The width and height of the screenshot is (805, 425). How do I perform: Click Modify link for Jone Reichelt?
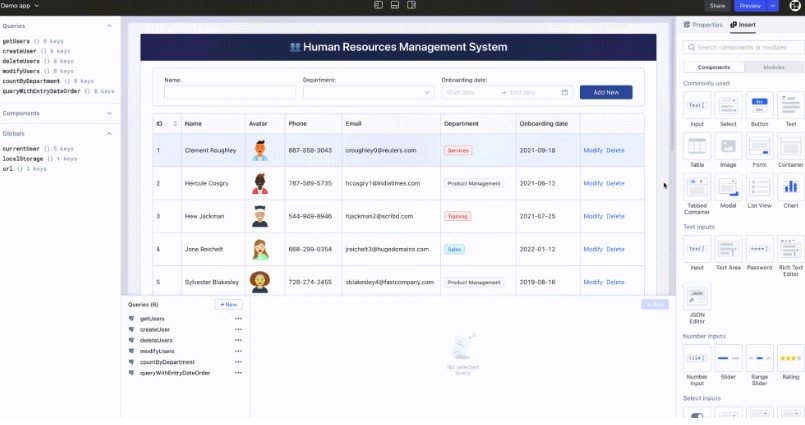click(x=593, y=249)
